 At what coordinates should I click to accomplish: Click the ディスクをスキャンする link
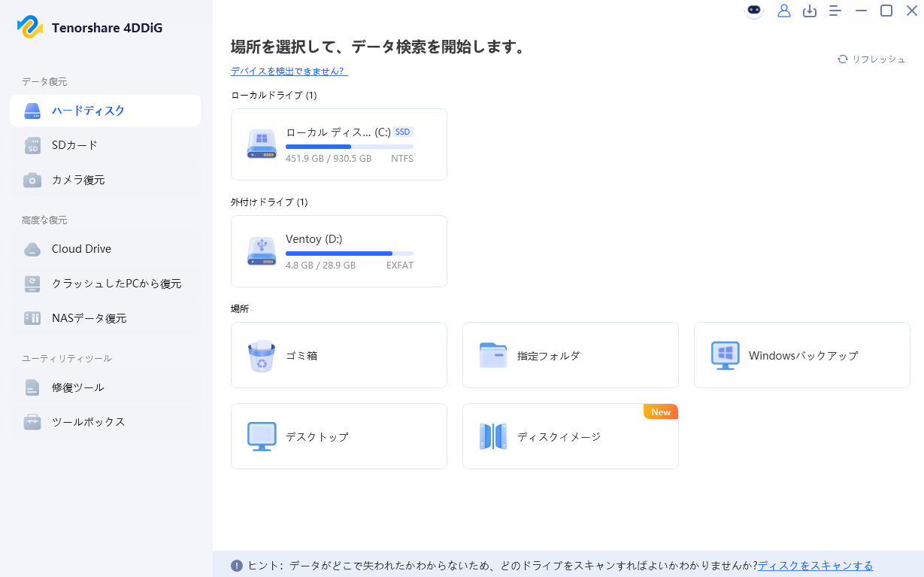coord(816,566)
